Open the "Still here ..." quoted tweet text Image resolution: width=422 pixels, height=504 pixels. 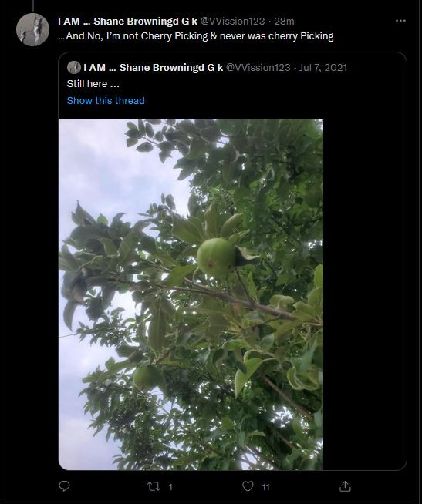[x=93, y=84]
